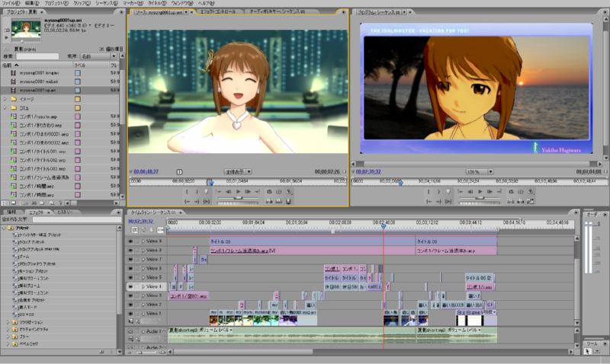Toggle the lock box on Video 2
The image size is (610, 364).
click(137, 305)
